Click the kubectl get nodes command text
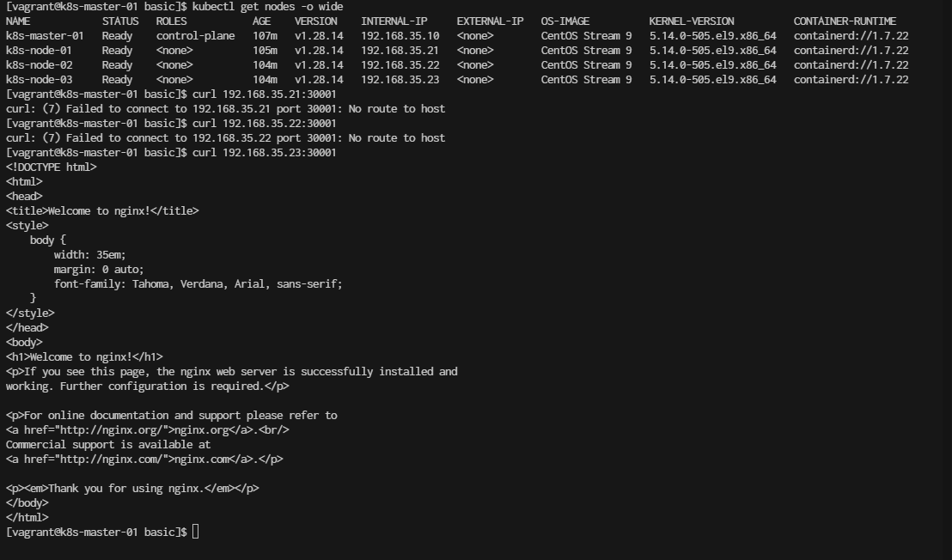The image size is (952, 560). tap(268, 7)
